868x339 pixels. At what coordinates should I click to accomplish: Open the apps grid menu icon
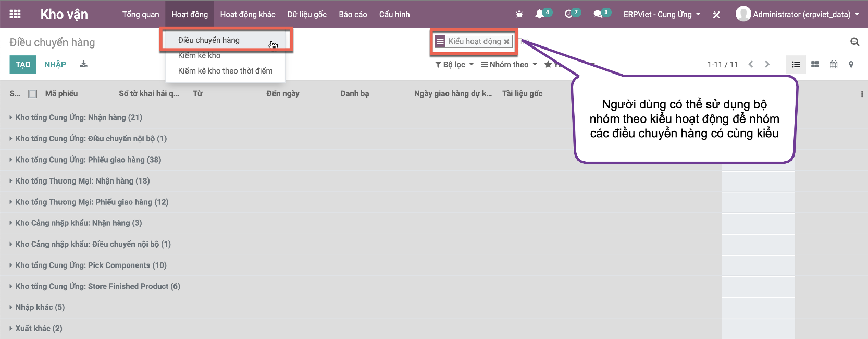[x=15, y=14]
